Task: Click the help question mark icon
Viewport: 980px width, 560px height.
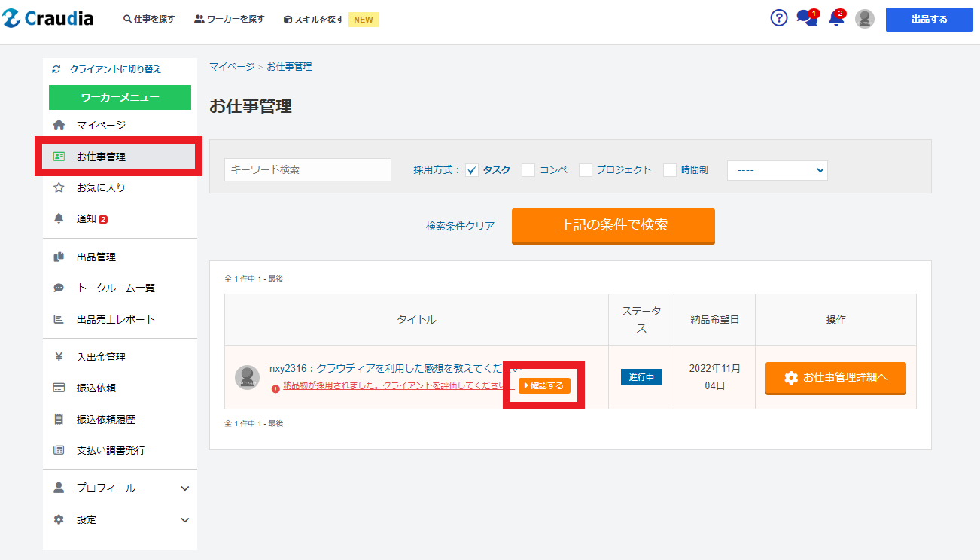Action: [779, 18]
